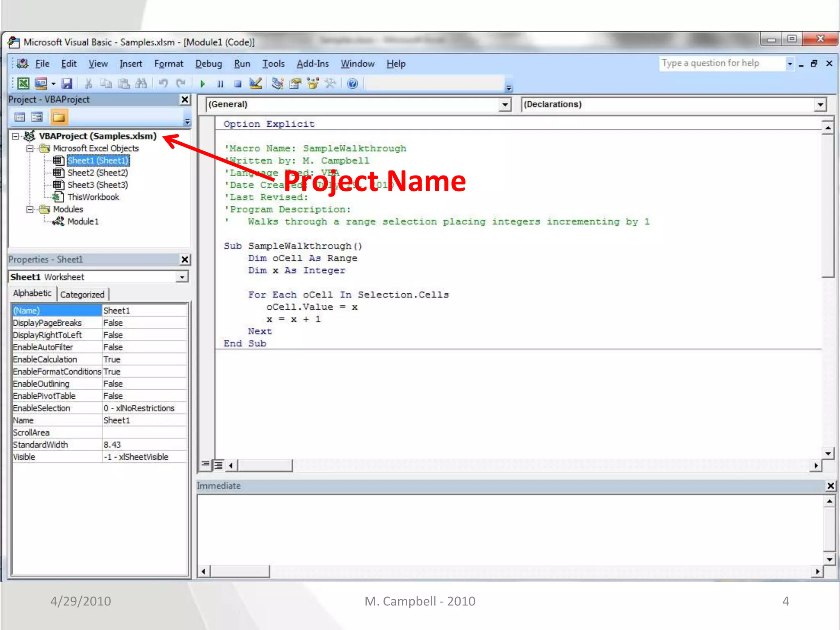The width and height of the screenshot is (840, 630).
Task: Open the Declarations procedure dropdown
Action: (820, 105)
